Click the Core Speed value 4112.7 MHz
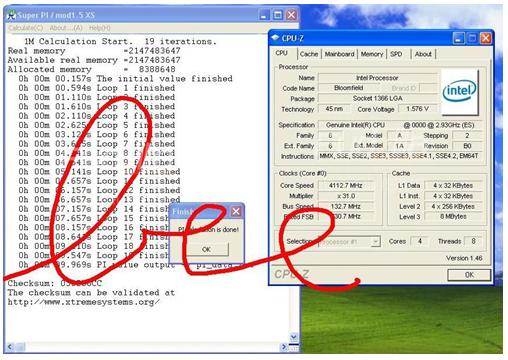 (x=346, y=185)
